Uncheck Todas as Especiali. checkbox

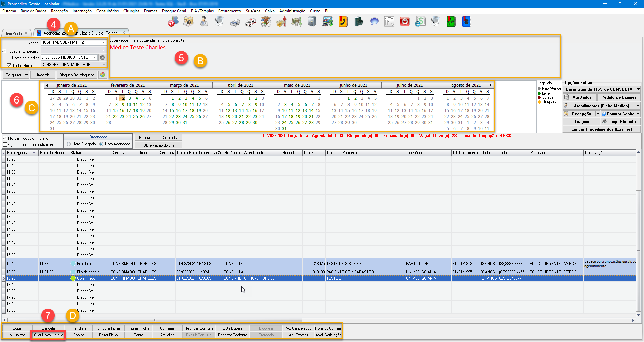[x=4, y=51]
